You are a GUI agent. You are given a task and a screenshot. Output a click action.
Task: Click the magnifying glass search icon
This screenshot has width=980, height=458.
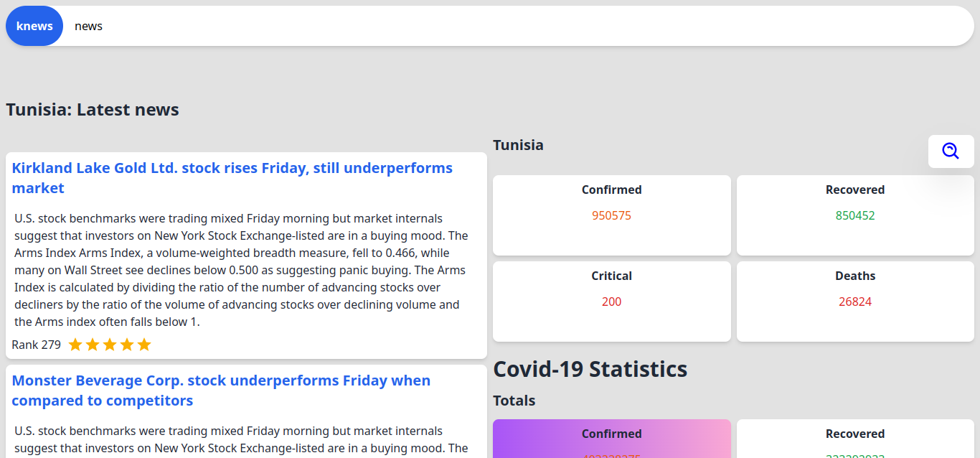[951, 151]
